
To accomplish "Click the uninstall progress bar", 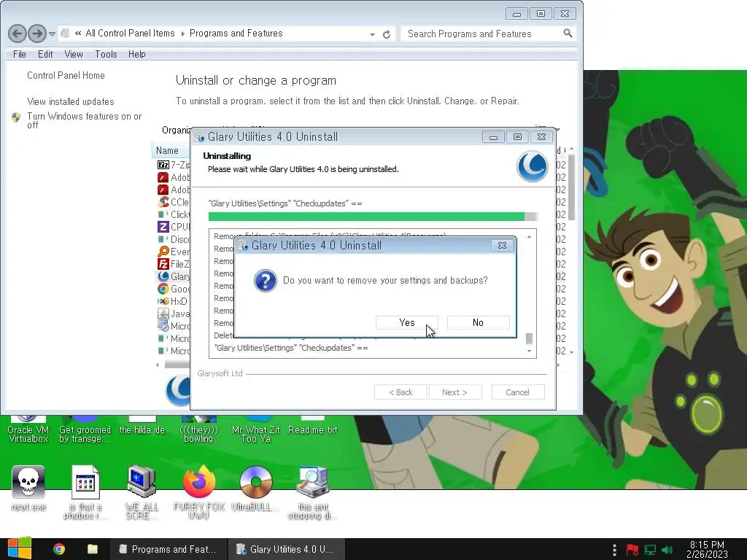I will coord(373,217).
